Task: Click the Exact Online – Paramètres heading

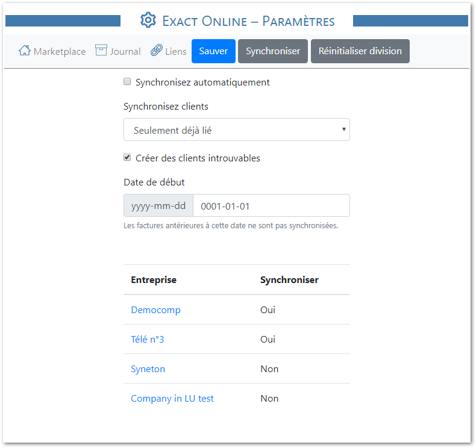Action: [x=248, y=21]
